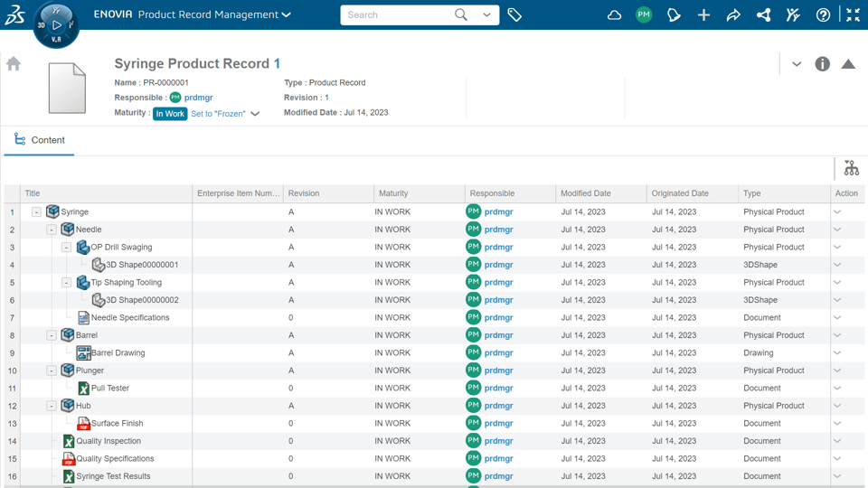Collapse the Syringe tree node
The height and width of the screenshot is (488, 868).
click(36, 212)
